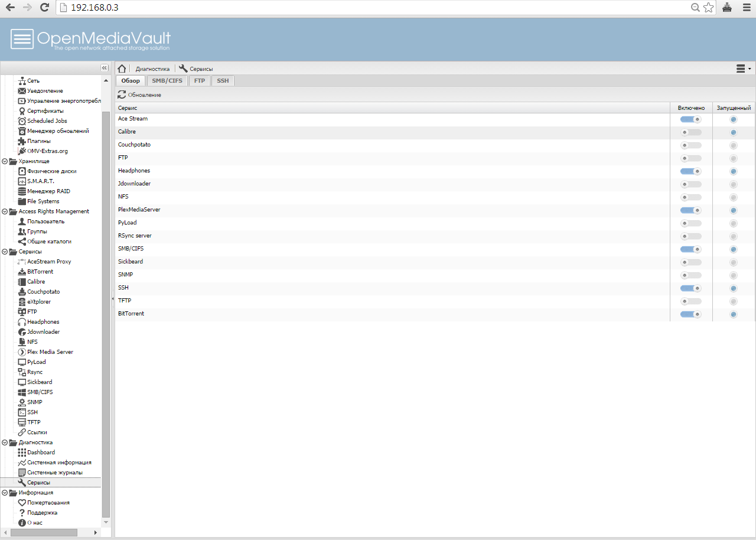Click the home icon in breadcrumb bar
756x540 pixels.
coord(122,69)
